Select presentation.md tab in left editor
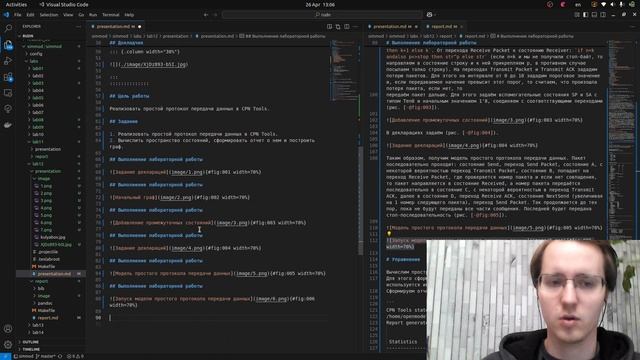640x360 pixels. (116, 27)
